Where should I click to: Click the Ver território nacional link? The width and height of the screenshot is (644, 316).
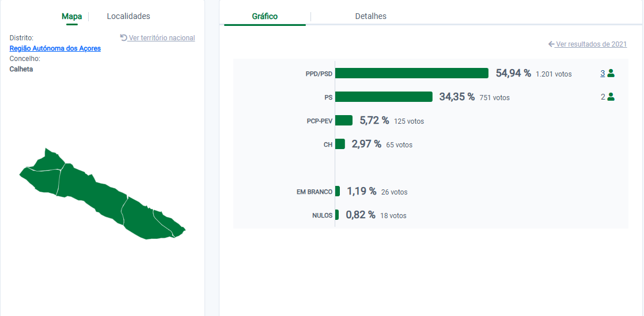tap(162, 38)
